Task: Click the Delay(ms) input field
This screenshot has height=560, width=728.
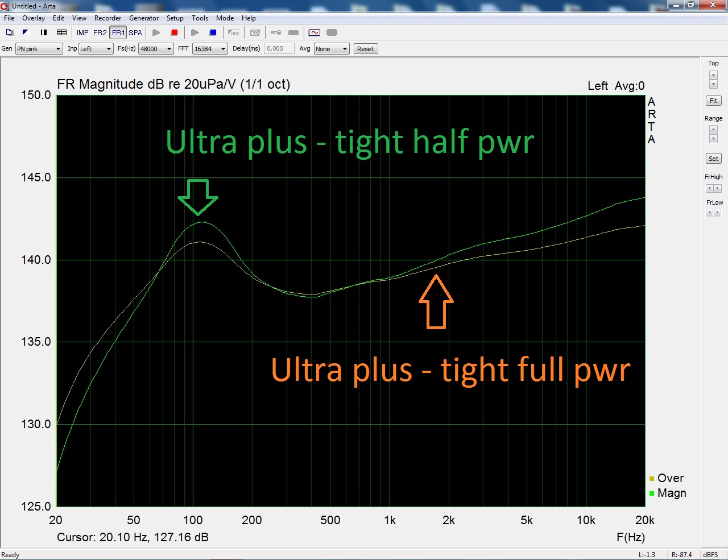Action: (x=279, y=49)
